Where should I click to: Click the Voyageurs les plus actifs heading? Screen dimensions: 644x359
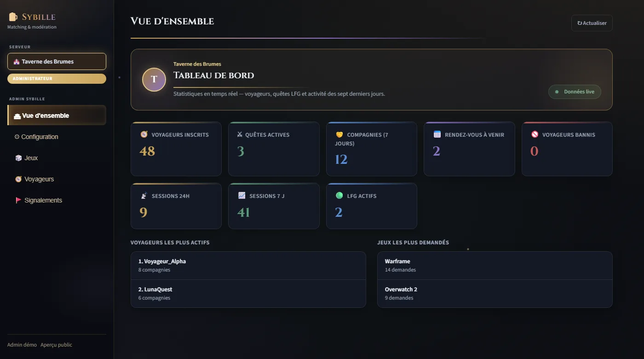[x=170, y=243]
